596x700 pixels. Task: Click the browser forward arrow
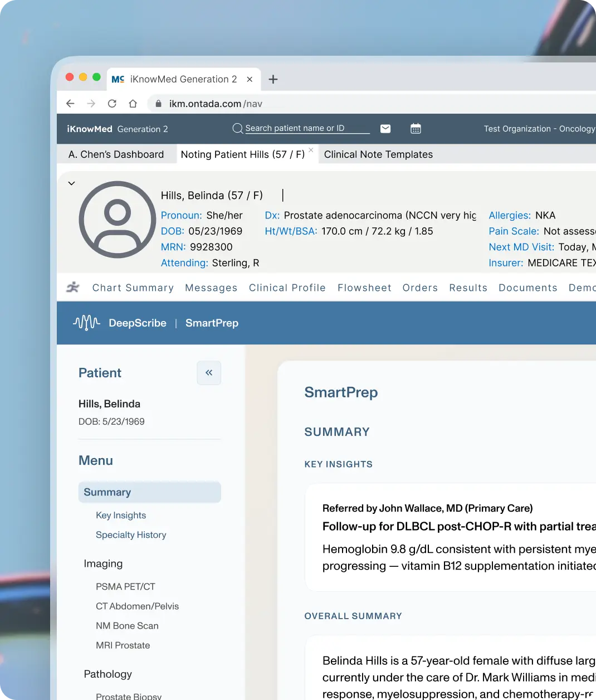(x=91, y=104)
